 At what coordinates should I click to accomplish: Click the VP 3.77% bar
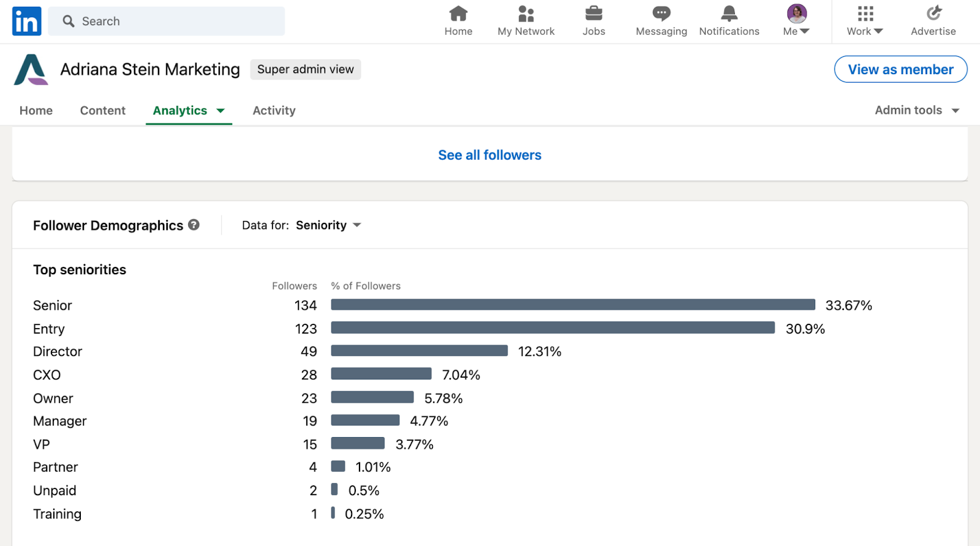(358, 443)
